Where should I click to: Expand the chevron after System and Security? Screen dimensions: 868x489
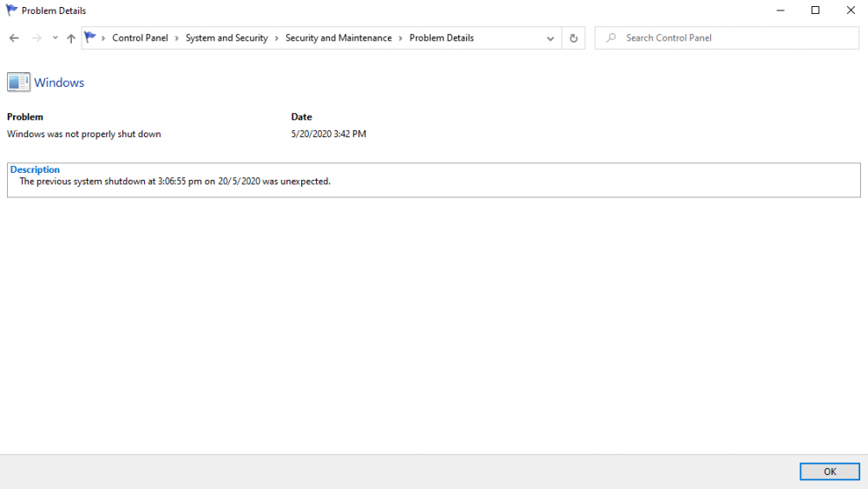tap(277, 38)
